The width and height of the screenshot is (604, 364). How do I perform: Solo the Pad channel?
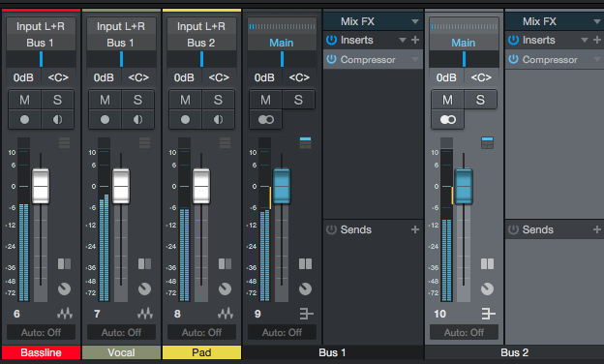(x=218, y=100)
